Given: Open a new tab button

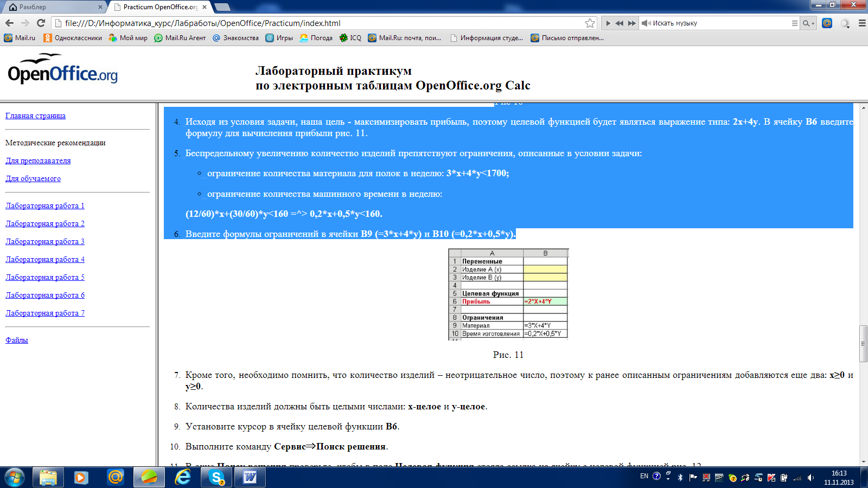Looking at the screenshot, I should coord(222,7).
